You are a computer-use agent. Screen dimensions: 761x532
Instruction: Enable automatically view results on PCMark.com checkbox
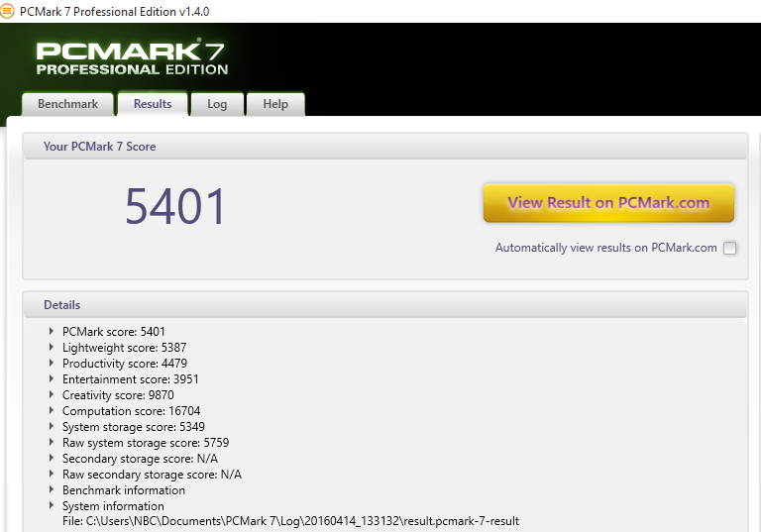[x=729, y=248]
